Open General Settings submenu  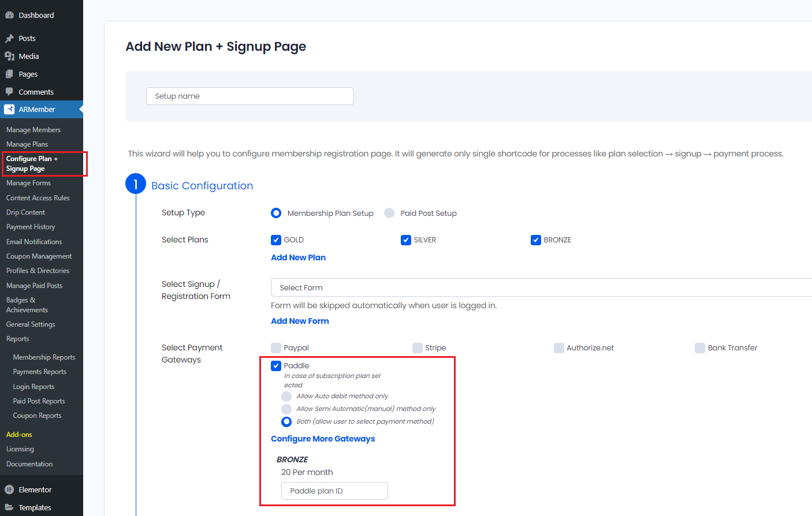(31, 324)
